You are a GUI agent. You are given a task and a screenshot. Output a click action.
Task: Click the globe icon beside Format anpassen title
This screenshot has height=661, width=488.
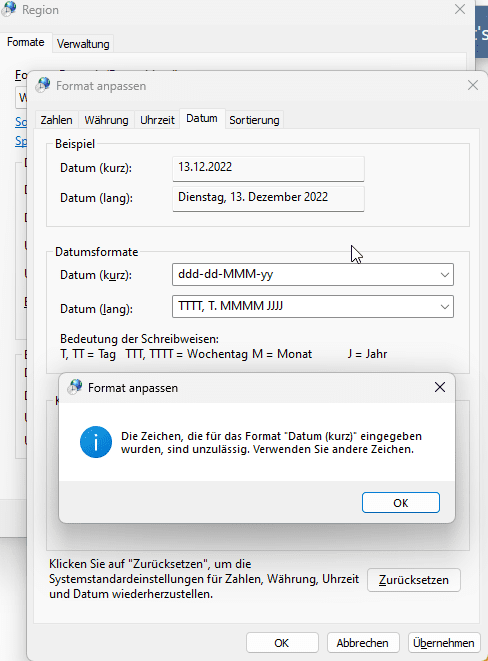43,85
